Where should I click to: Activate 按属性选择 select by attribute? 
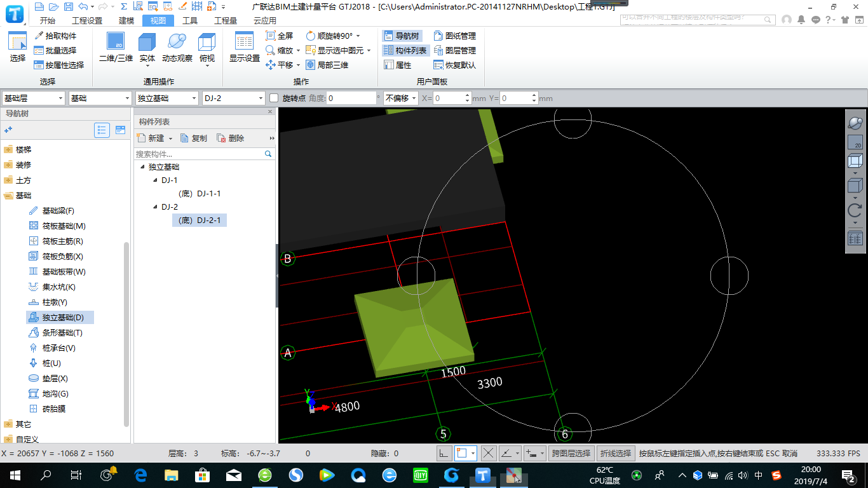(59, 65)
